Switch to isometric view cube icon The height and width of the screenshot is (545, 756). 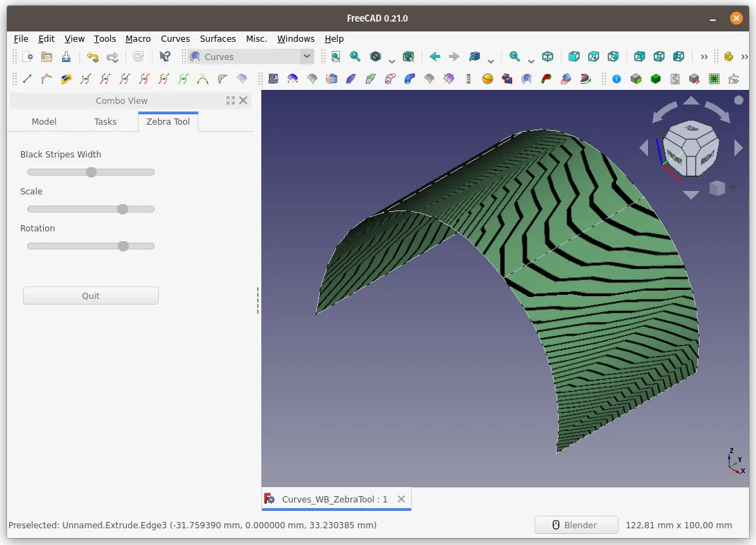[548, 57]
